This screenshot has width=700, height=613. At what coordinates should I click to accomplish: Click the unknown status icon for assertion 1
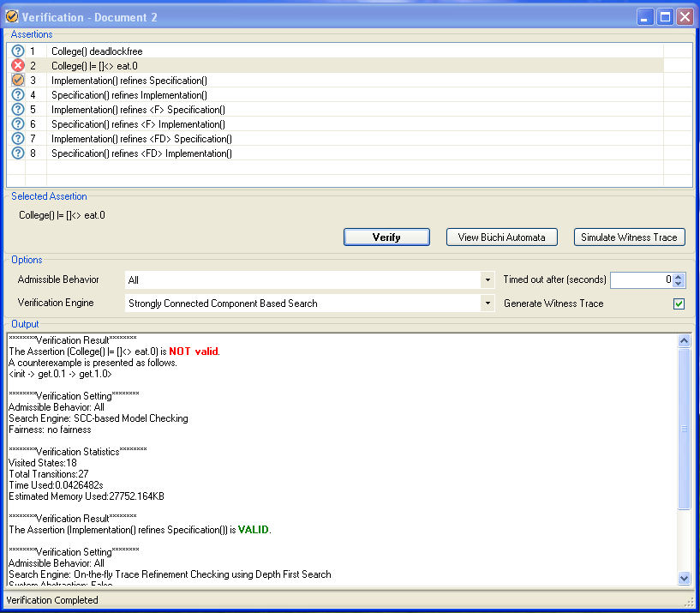tap(18, 51)
